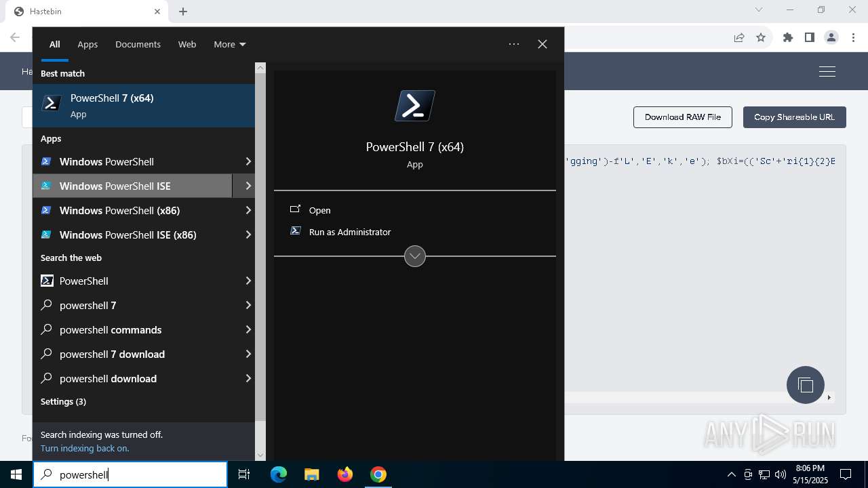Bookmark this page with the star icon

pyautogui.click(x=761, y=37)
